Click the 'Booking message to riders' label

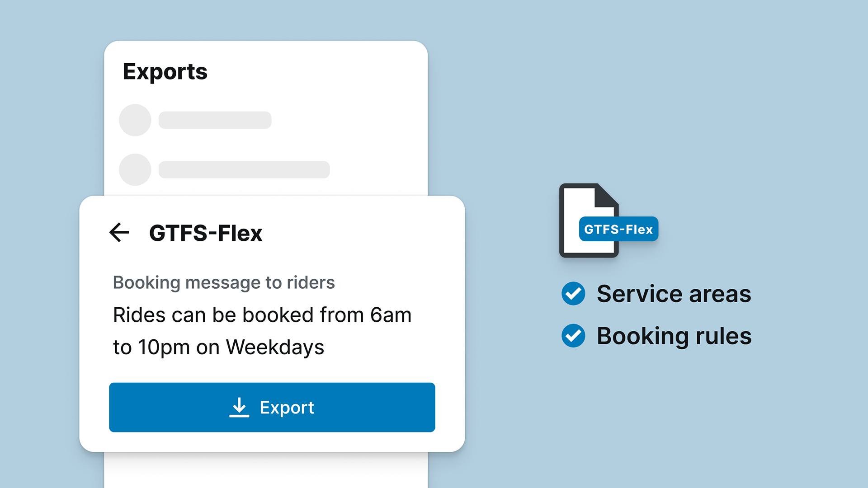click(x=224, y=282)
